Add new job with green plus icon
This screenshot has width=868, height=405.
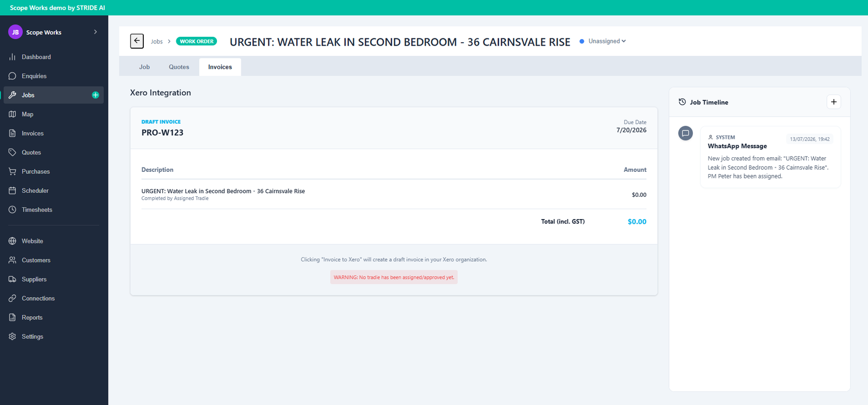[95, 95]
